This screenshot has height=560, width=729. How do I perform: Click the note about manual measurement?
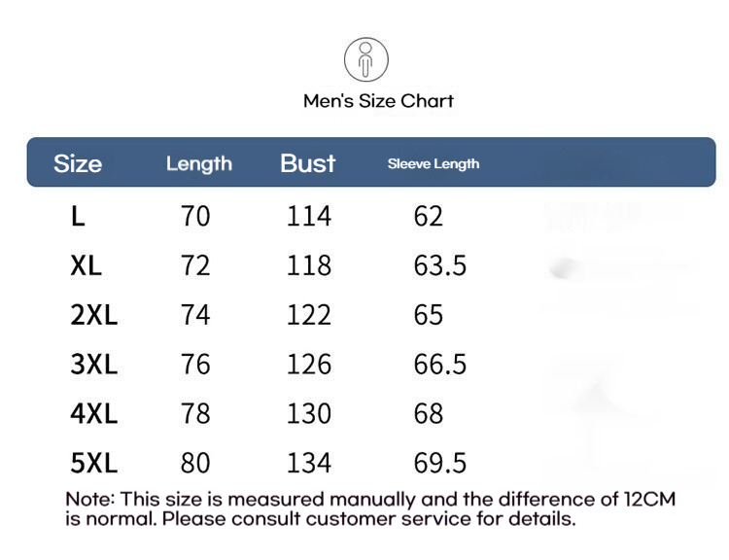pos(370,508)
